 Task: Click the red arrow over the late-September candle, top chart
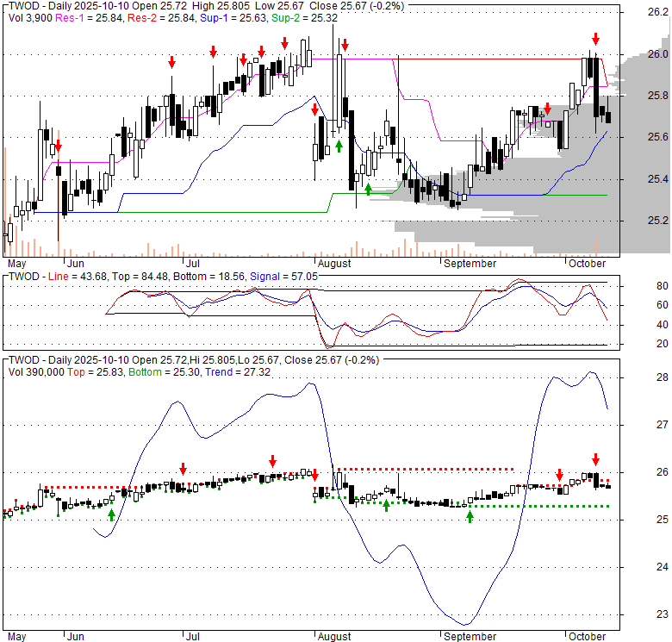[547, 109]
